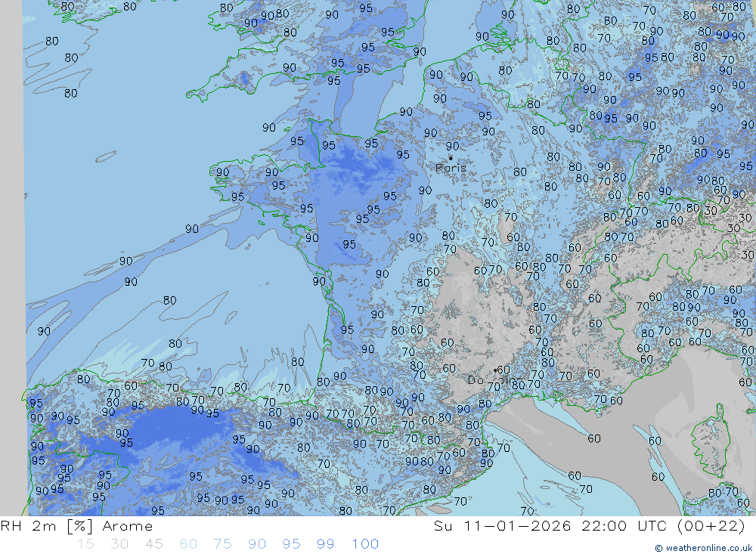756x554 pixels.
Task: Select the black dot marking Paris
Action: point(451,158)
